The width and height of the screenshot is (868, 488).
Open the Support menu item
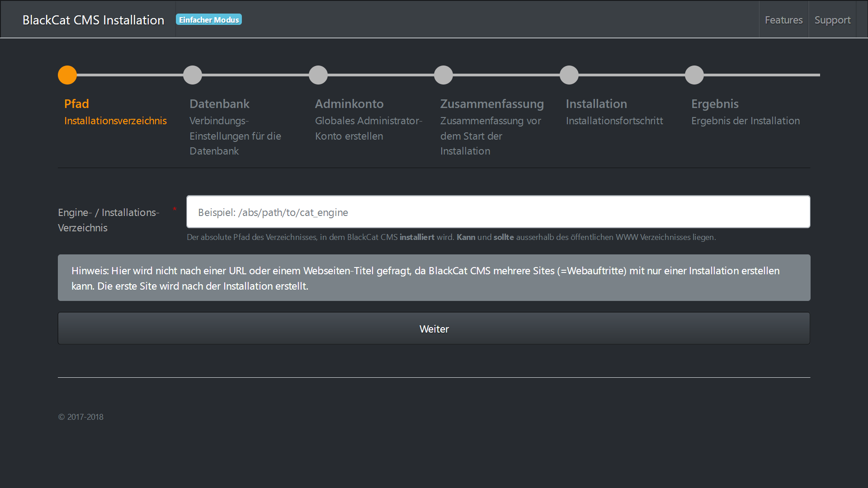[x=832, y=20]
